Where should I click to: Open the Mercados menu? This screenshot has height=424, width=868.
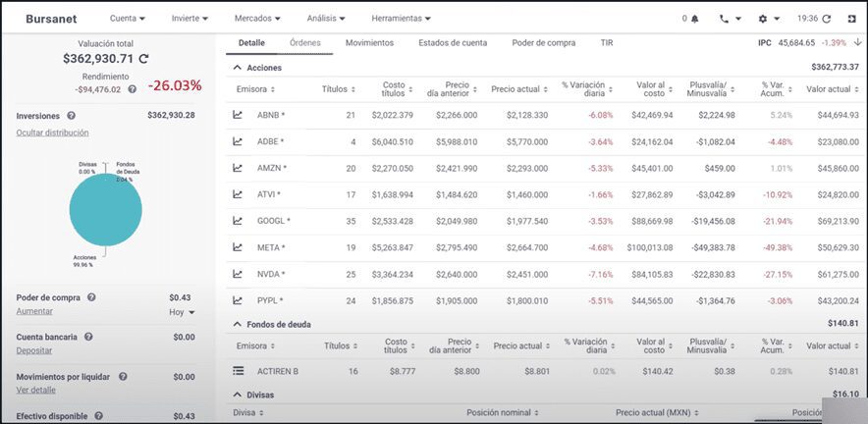pyautogui.click(x=257, y=19)
